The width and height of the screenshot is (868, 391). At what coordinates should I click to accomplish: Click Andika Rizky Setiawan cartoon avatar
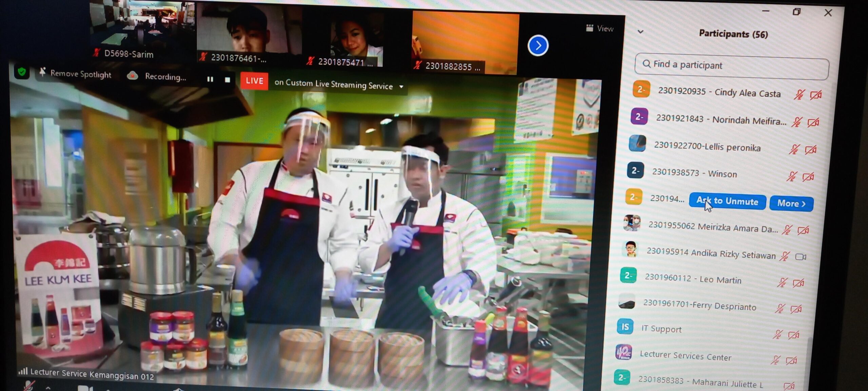click(x=630, y=249)
